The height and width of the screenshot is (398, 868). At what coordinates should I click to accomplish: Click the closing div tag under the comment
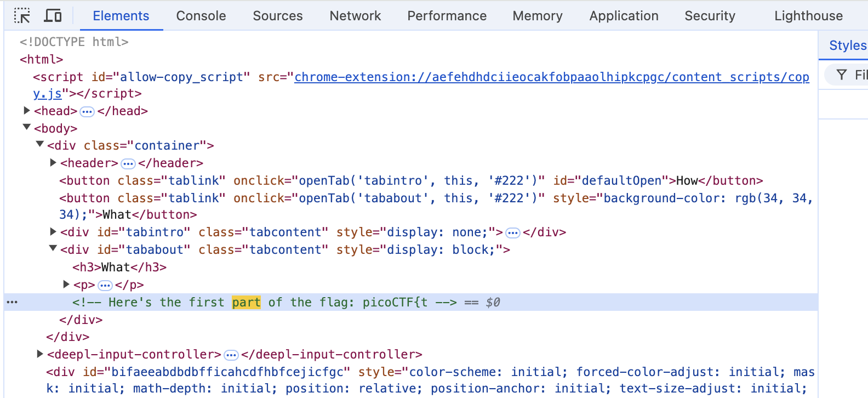(81, 320)
